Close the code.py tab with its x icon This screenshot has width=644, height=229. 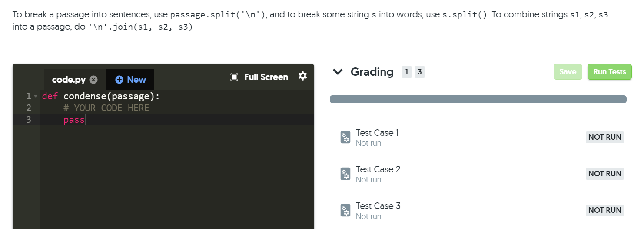pos(93,80)
